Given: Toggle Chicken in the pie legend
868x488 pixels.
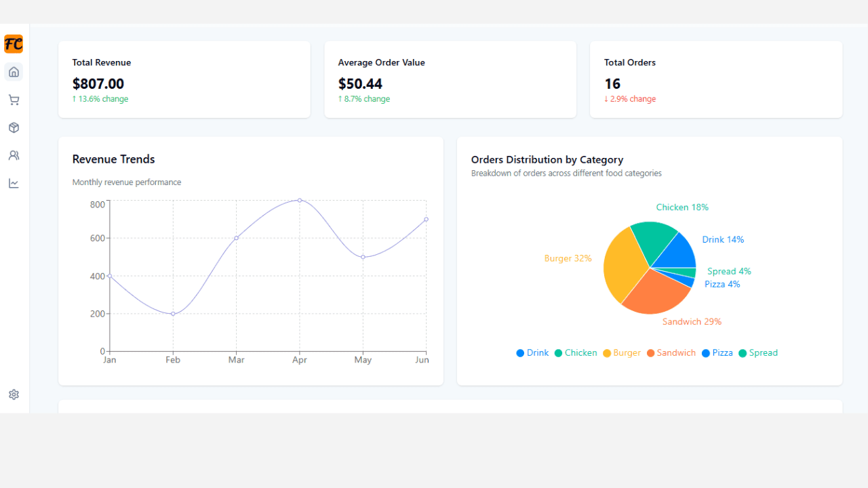Looking at the screenshot, I should coord(576,353).
